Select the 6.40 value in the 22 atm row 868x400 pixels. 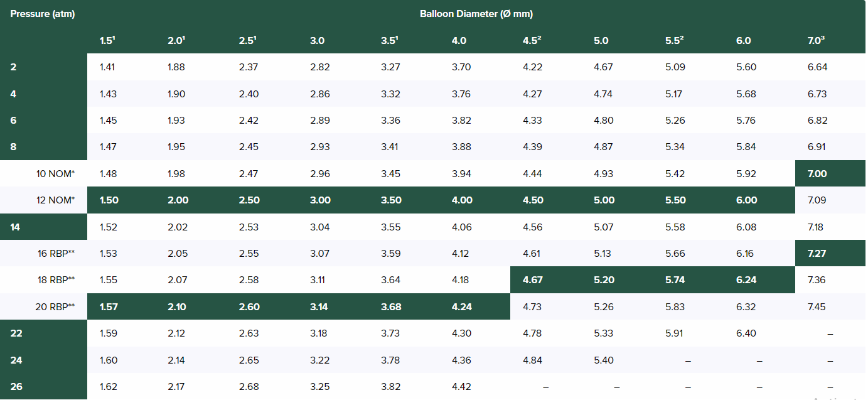tap(746, 333)
